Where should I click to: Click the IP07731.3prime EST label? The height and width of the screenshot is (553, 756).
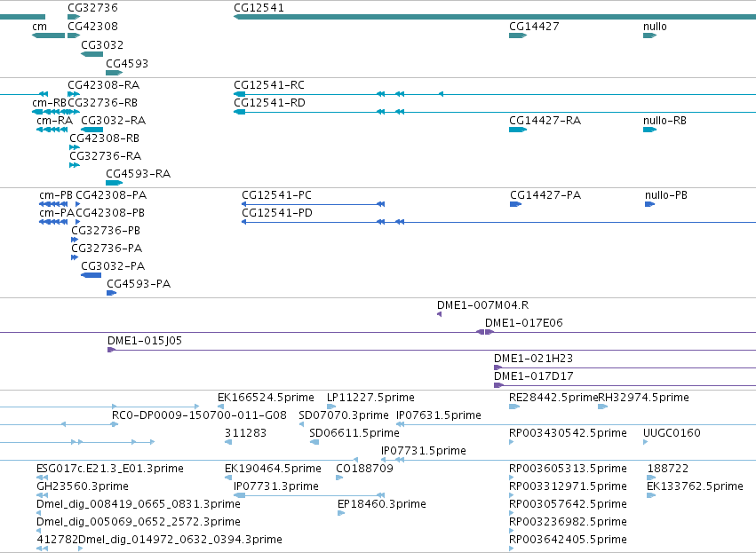[275, 486]
